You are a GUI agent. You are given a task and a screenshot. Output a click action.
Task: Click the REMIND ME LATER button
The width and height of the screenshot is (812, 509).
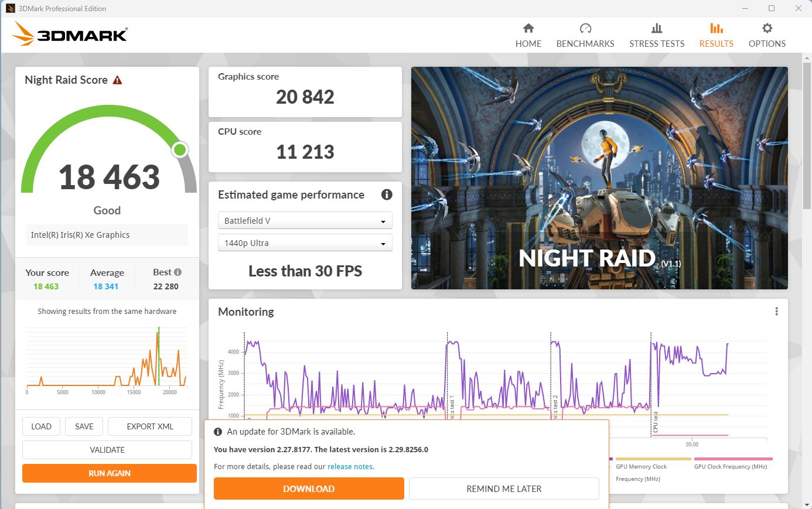(504, 488)
